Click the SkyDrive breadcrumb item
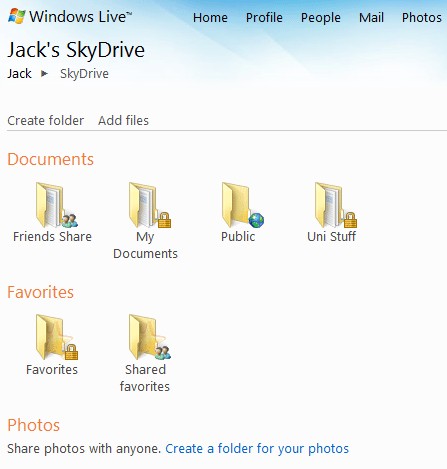 point(84,74)
